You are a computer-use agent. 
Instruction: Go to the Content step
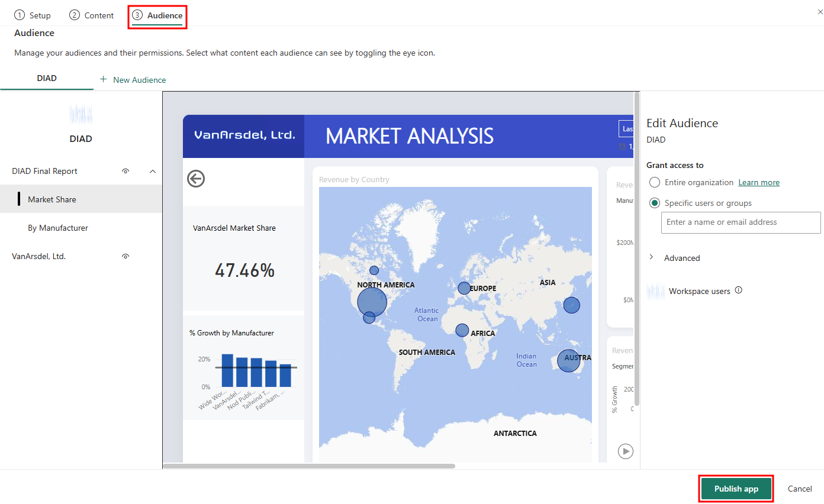pos(92,15)
